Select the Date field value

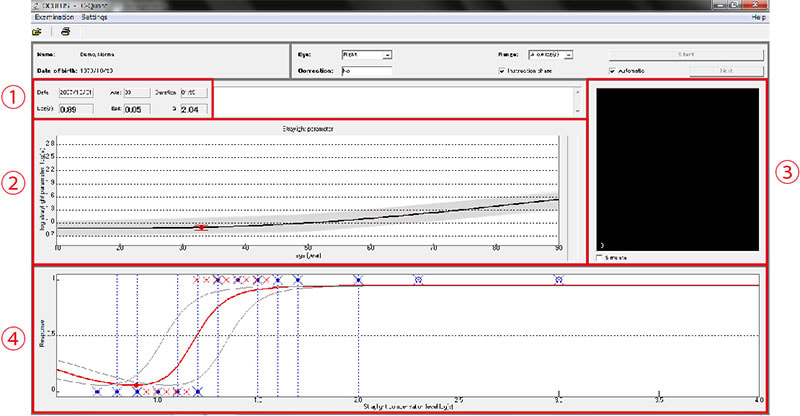(x=76, y=93)
